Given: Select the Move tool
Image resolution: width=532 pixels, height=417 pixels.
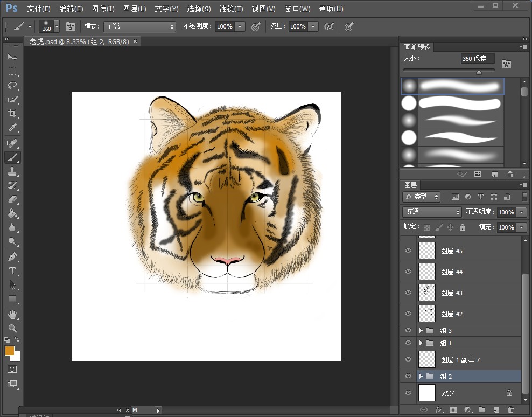Looking at the screenshot, I should pos(12,58).
